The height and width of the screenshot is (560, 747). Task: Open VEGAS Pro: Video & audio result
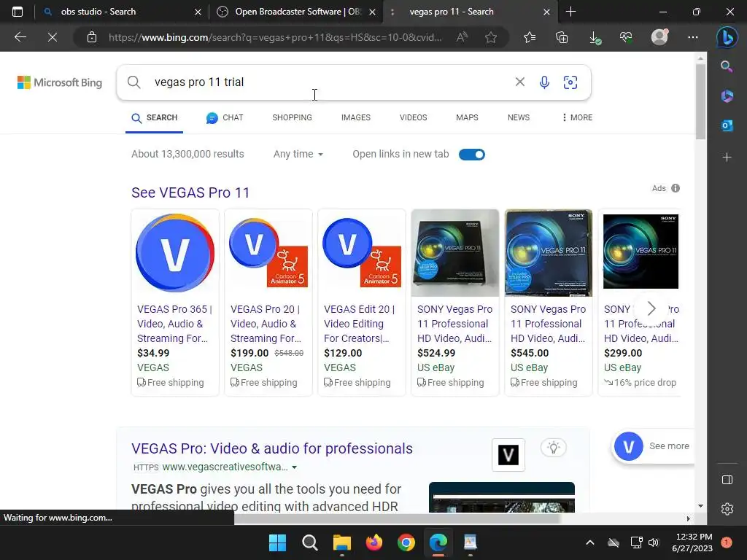(x=272, y=448)
